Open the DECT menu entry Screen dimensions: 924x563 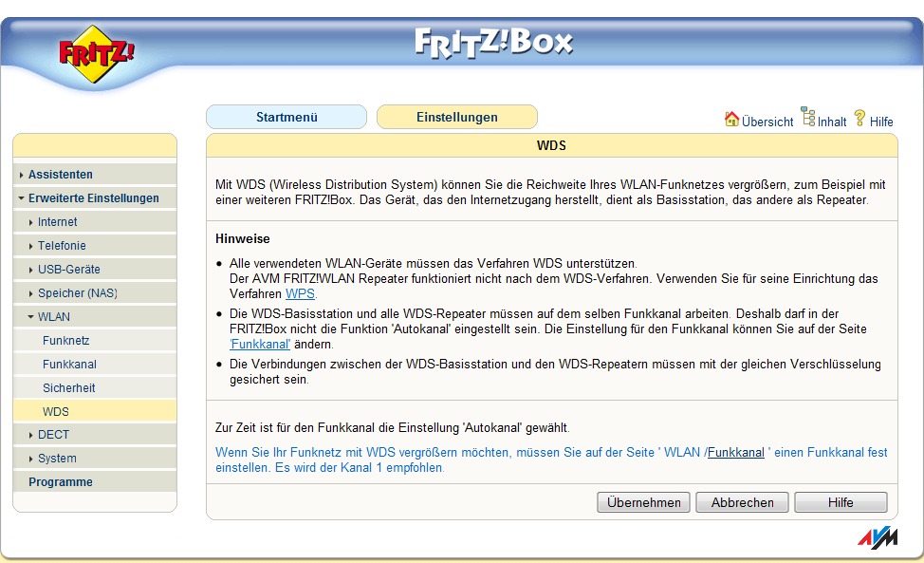[54, 435]
